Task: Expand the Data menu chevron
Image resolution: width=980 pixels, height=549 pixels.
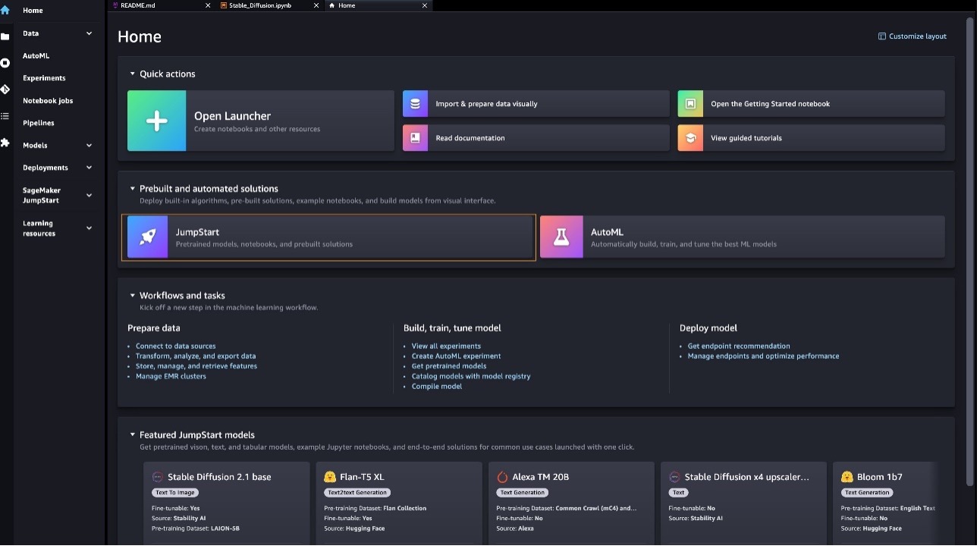Action: click(90, 33)
